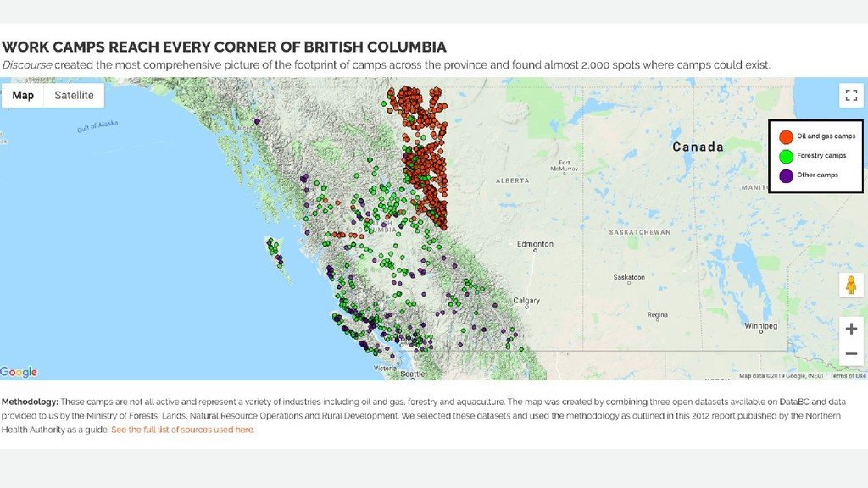This screenshot has width=868, height=488.
Task: Click the Winnipeg city label
Action: pyautogui.click(x=760, y=325)
